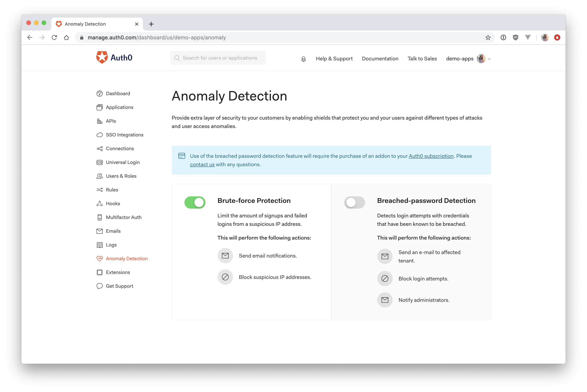Click the notification bell icon
The image size is (587, 392).
[x=303, y=59]
